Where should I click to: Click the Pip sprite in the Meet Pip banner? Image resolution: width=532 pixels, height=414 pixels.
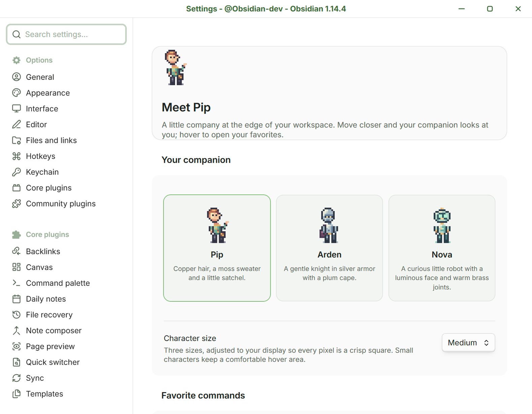coord(175,67)
